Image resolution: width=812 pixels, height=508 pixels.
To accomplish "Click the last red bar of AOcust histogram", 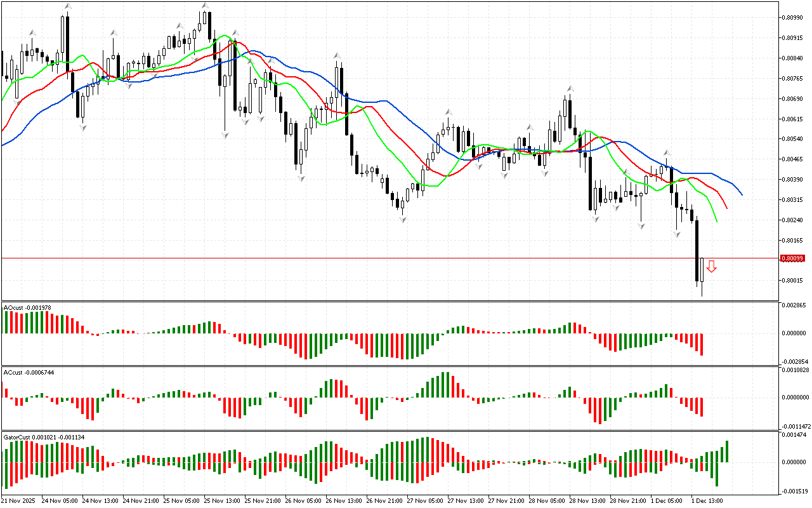I will click(702, 344).
